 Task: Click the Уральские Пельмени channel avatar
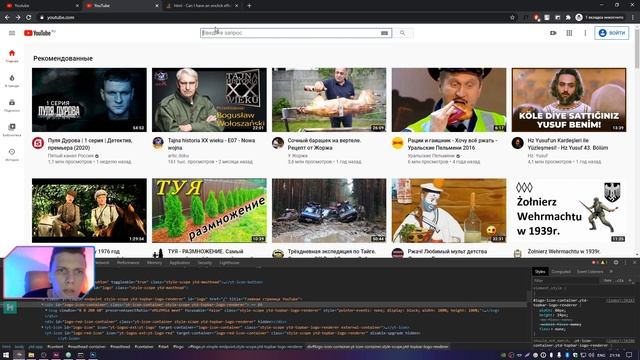[x=398, y=143]
